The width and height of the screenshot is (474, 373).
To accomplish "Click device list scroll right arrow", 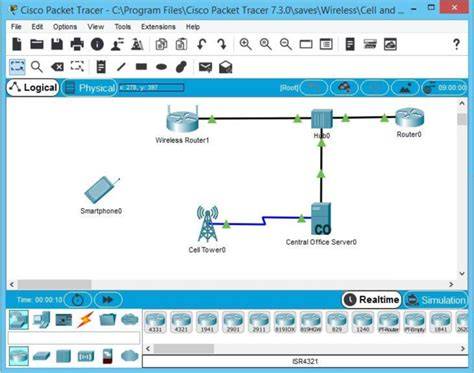I will pyautogui.click(x=463, y=348).
